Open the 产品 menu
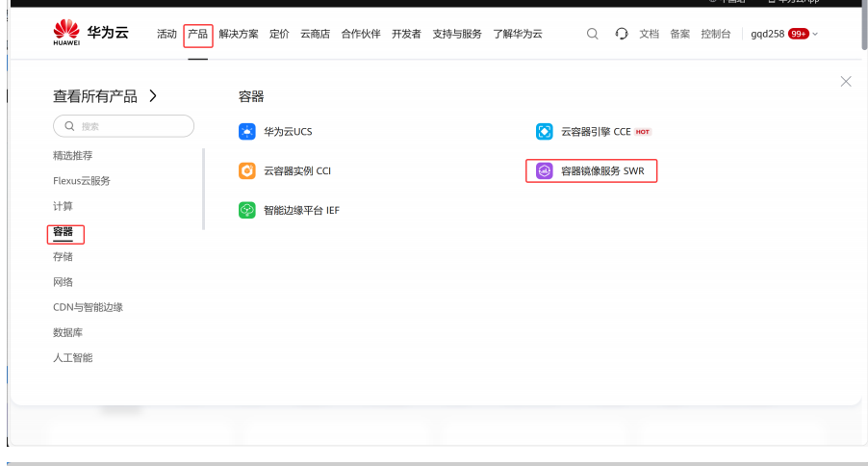This screenshot has height=466, width=868. point(197,34)
